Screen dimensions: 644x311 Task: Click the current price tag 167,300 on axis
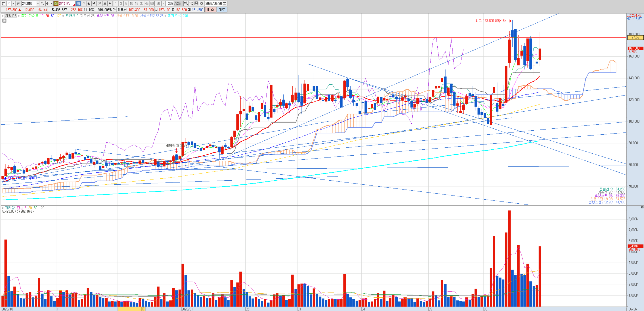(635, 48)
